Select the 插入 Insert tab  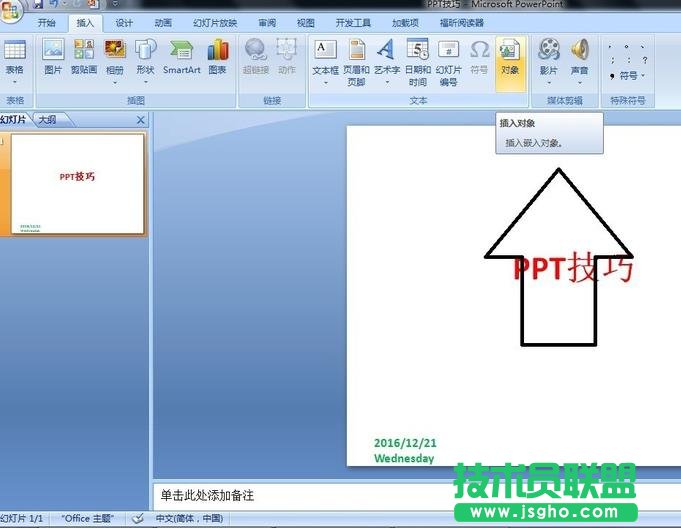pyautogui.click(x=85, y=23)
